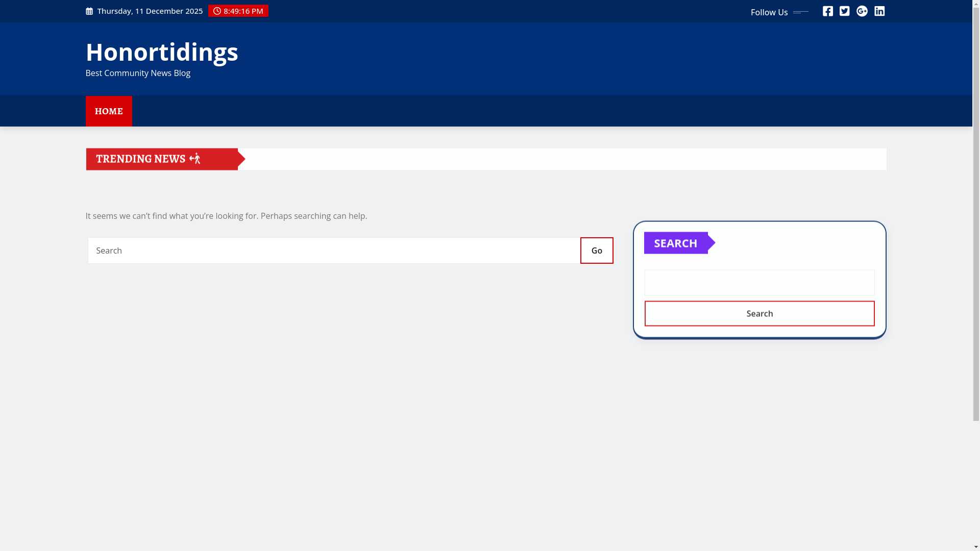Focus the main Search input field
The image size is (980, 551).
pos(334,251)
